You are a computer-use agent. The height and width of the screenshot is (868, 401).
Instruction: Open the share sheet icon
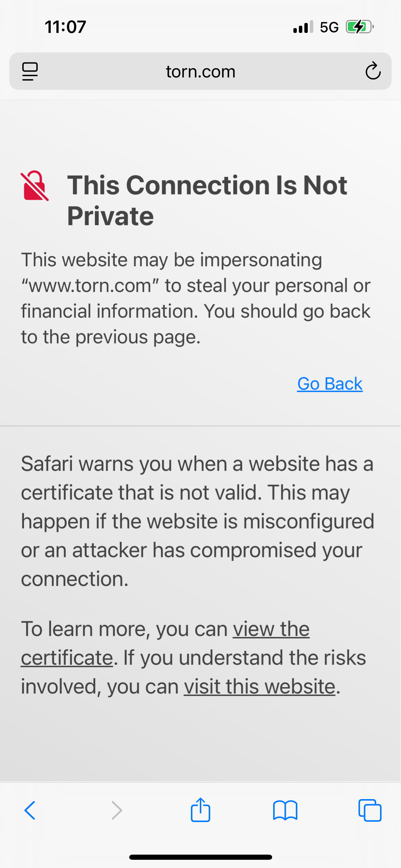click(x=200, y=810)
